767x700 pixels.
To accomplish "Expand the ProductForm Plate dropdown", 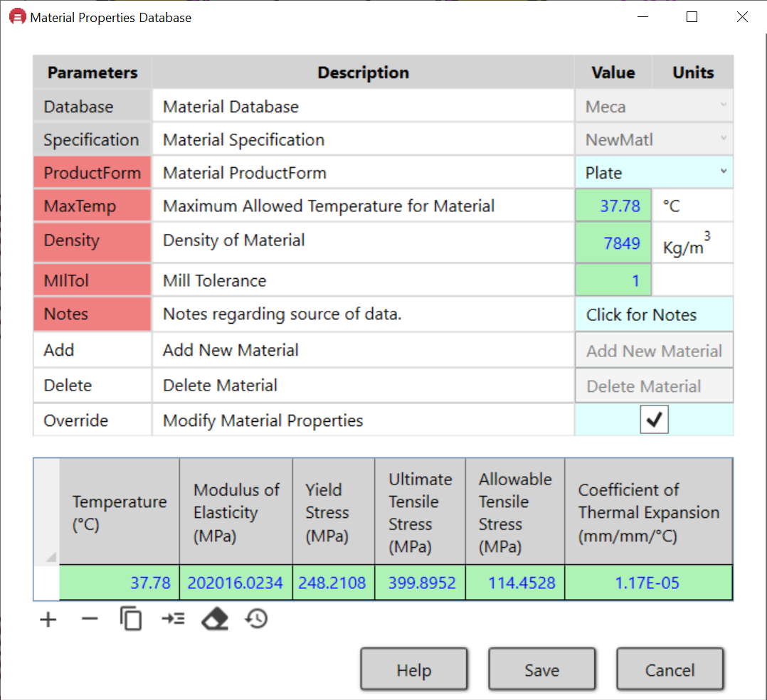I will pyautogui.click(x=654, y=173).
